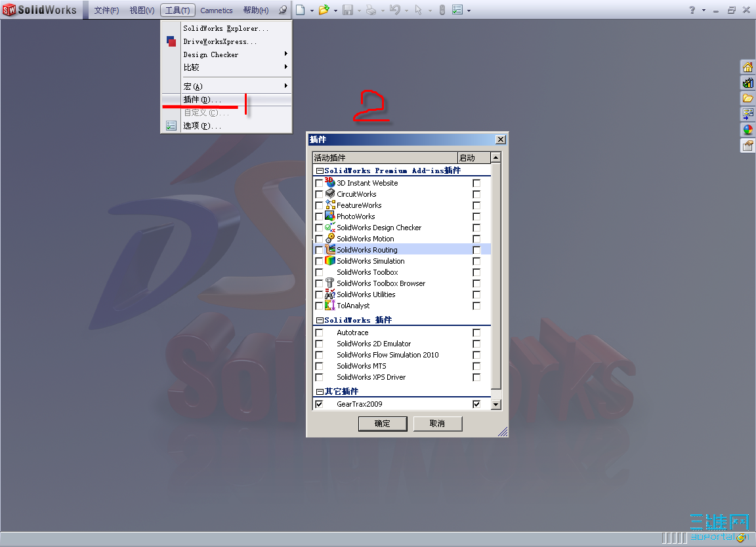Click the Select cursor tool icon

[418, 10]
